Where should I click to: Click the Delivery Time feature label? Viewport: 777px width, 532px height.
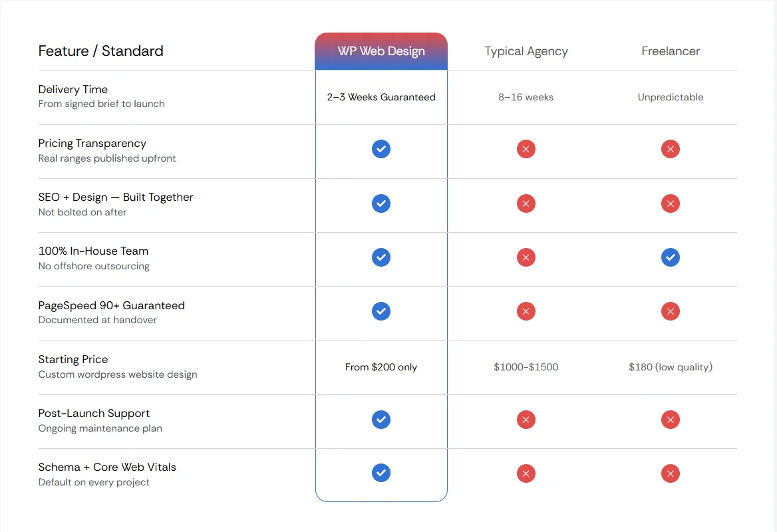[73, 89]
